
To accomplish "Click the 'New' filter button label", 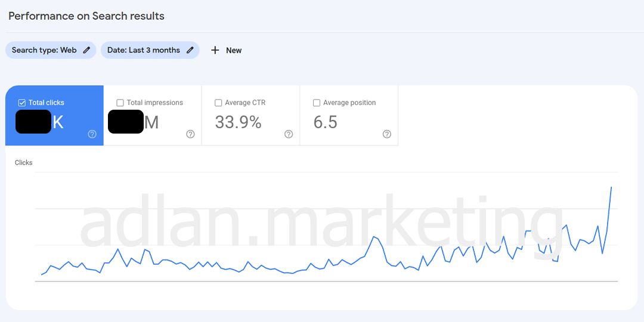I will [x=234, y=51].
